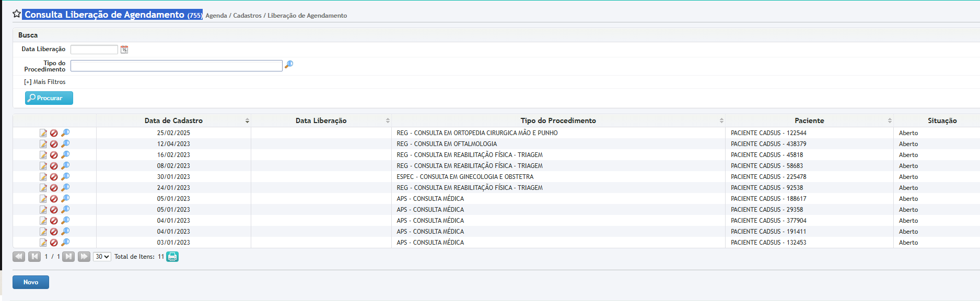Screen dimensions: 980x301
Task: Edit the record dated 03/01/2023
Action: tap(43, 243)
